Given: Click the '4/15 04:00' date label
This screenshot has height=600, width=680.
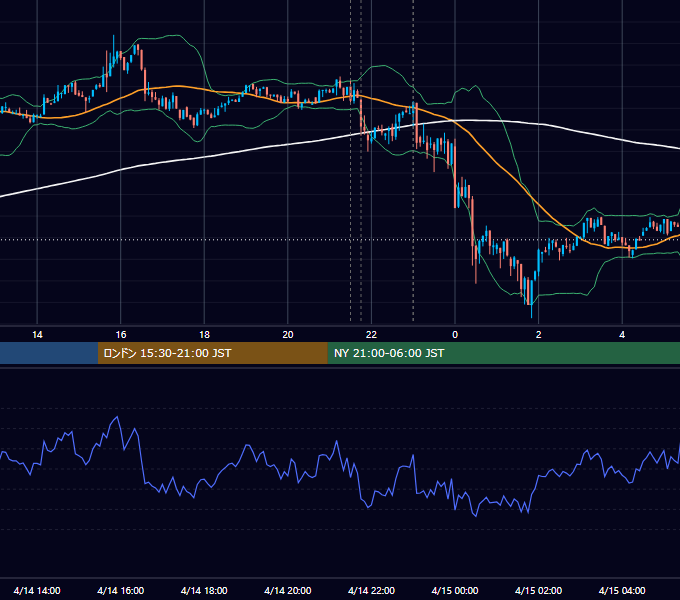Looking at the screenshot, I should 622,590.
